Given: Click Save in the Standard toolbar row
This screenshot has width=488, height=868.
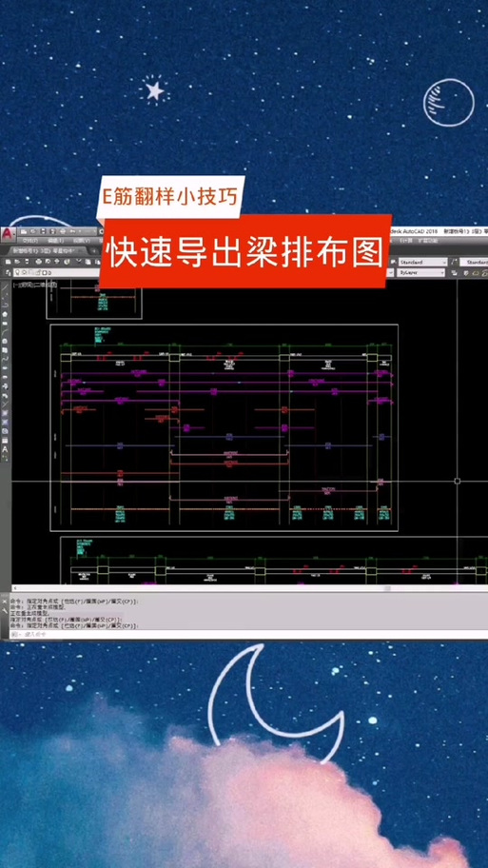Looking at the screenshot, I should point(27,262).
